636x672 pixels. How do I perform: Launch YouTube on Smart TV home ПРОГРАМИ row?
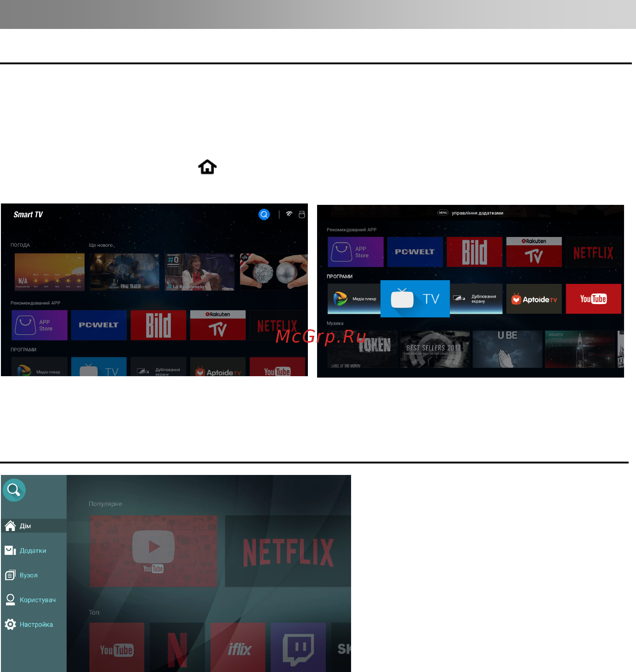pos(278,367)
